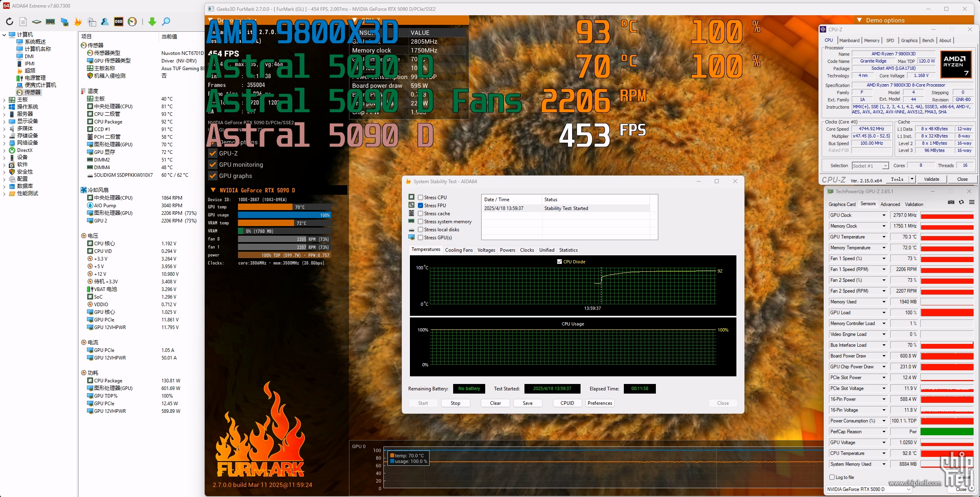Switch to the Voltages tab
The image size is (980, 497).
(x=486, y=250)
